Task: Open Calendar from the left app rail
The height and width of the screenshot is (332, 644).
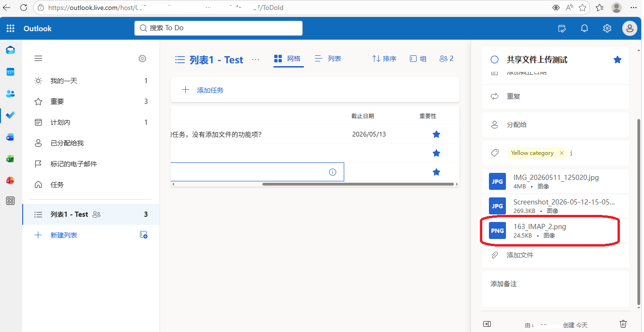Action: click(x=10, y=72)
